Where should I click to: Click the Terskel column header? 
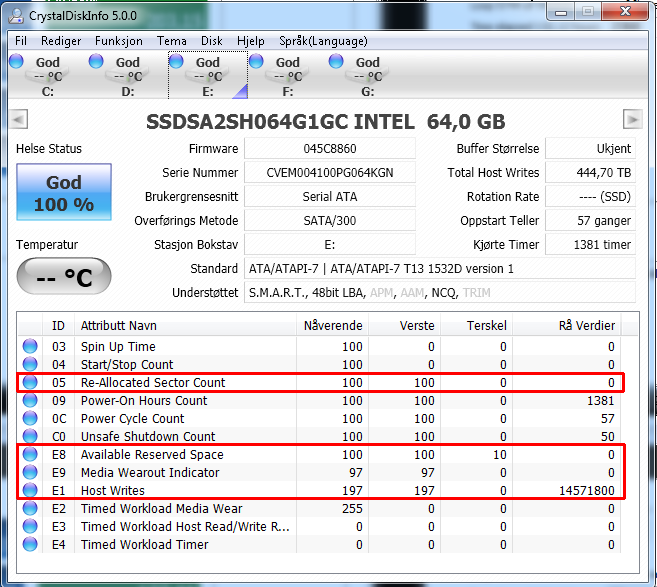click(x=476, y=326)
